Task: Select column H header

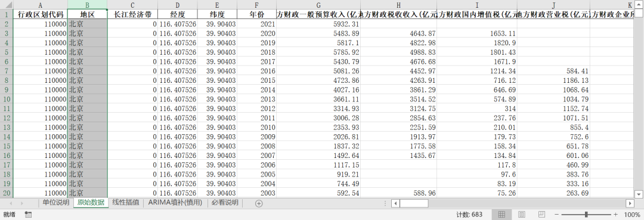Action: 398,5
